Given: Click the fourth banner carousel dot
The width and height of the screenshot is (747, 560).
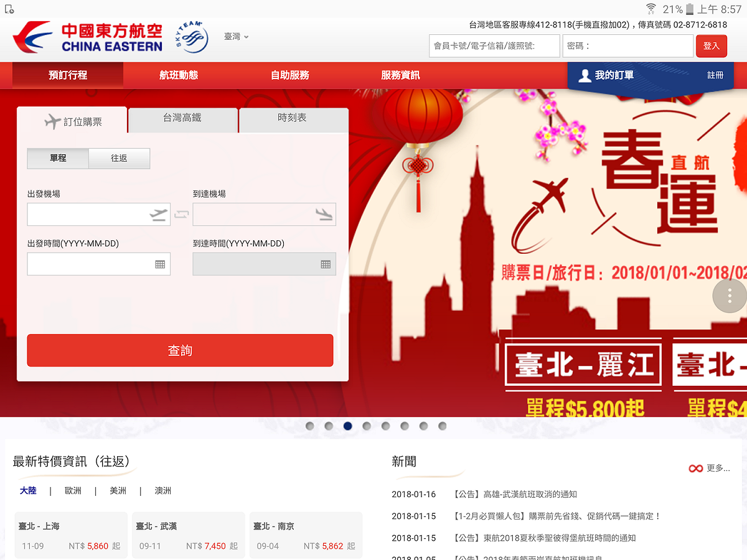Looking at the screenshot, I should 367,426.
